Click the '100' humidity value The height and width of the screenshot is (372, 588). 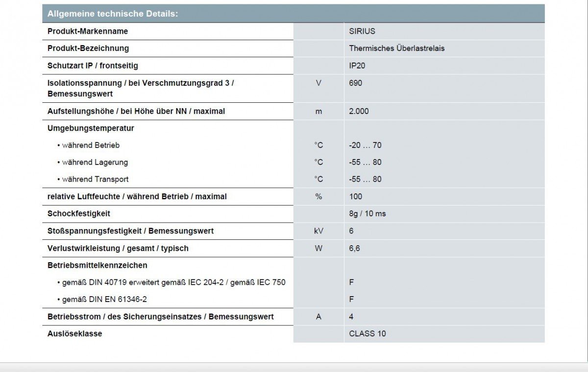pyautogui.click(x=356, y=197)
